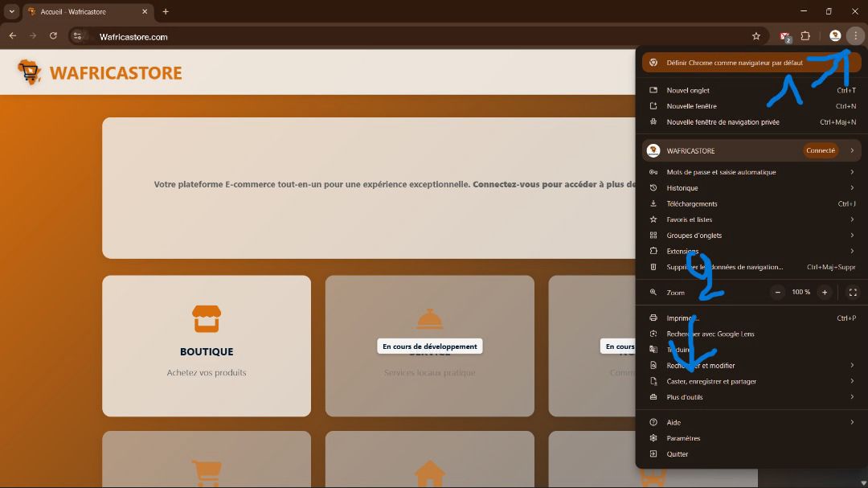Click the site information icon beside URL
Viewport: 868px width, 488px height.
click(x=77, y=36)
